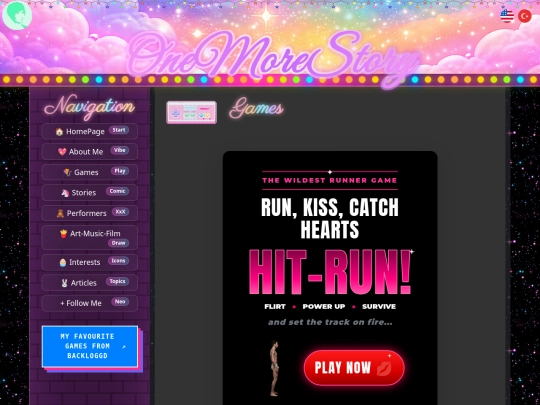Click the standing figure in game banner

click(274, 368)
